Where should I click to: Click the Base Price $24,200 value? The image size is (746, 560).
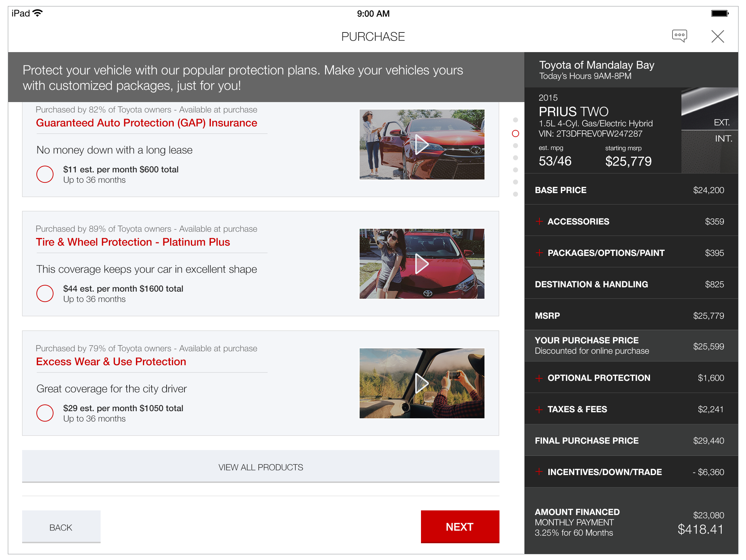709,190
